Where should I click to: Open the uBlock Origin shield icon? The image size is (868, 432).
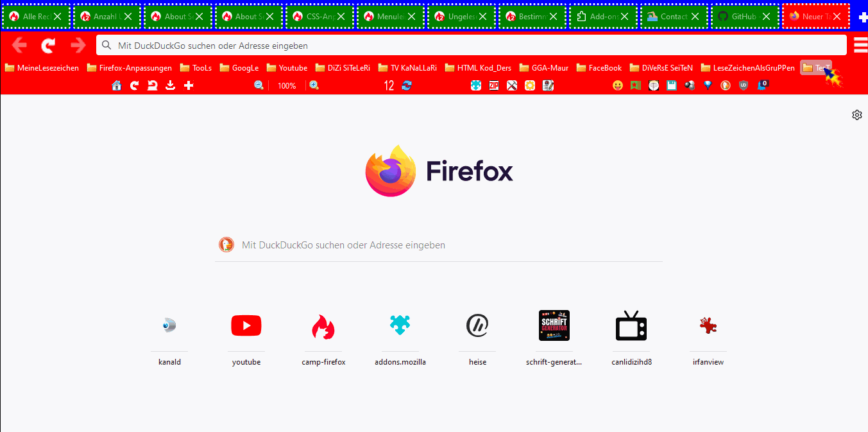coord(744,85)
